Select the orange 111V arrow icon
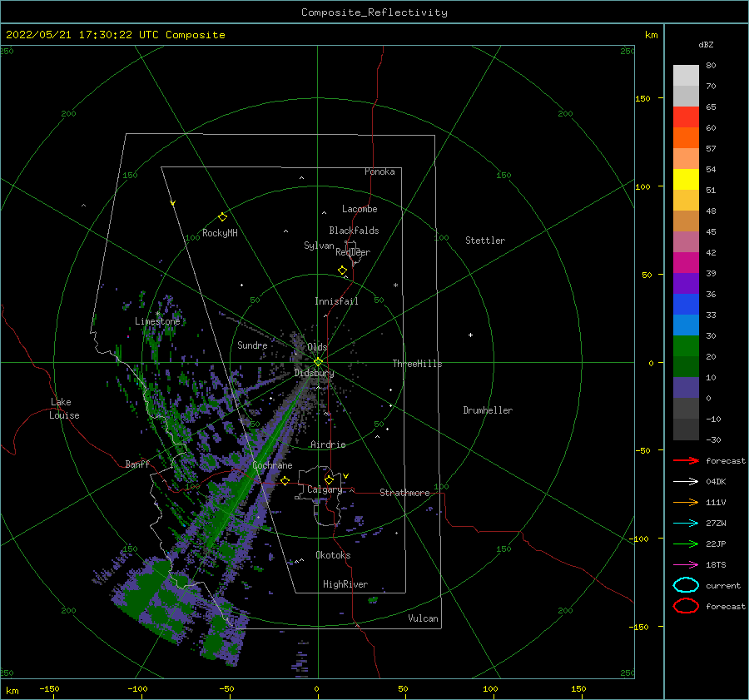Image resolution: width=749 pixels, height=700 pixels. click(x=686, y=502)
